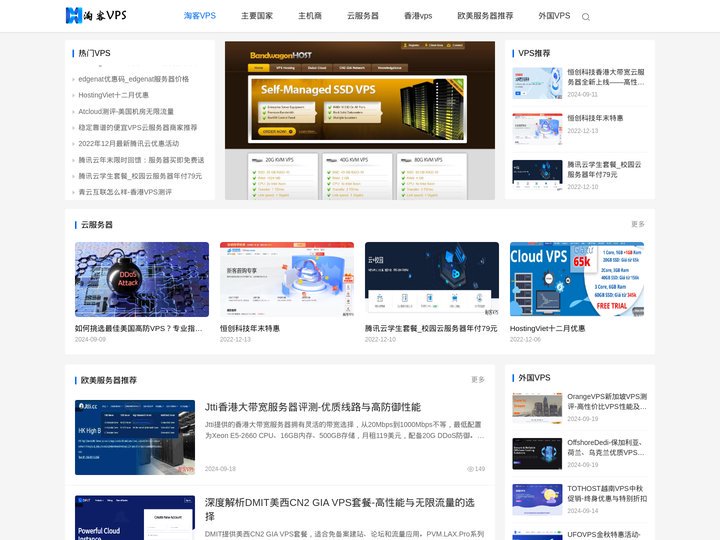
Task: Open HostingViet十二月优惠 in 热门VPS list
Action: click(113, 95)
